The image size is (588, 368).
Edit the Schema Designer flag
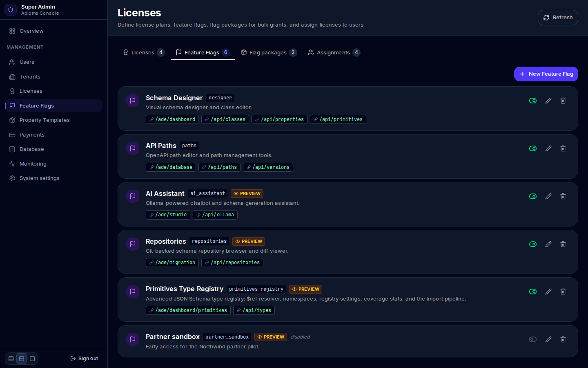[x=548, y=101]
